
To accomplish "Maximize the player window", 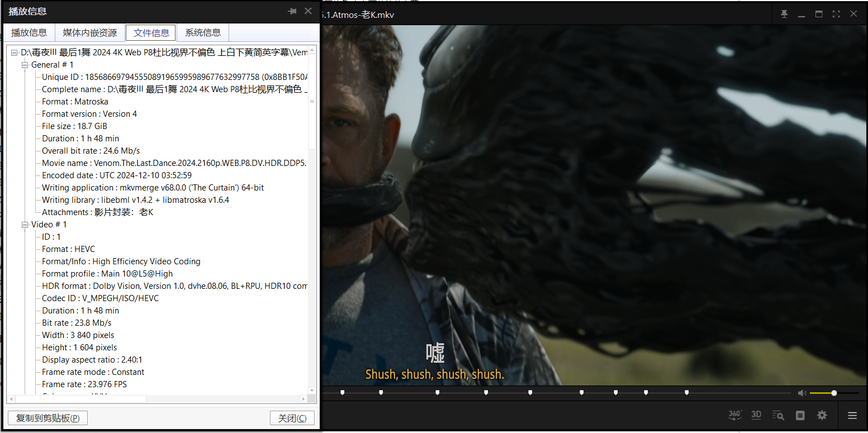I will point(819,14).
